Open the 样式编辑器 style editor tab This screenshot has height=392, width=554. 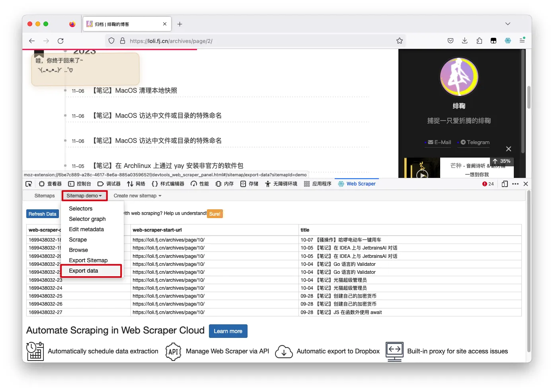(x=168, y=184)
